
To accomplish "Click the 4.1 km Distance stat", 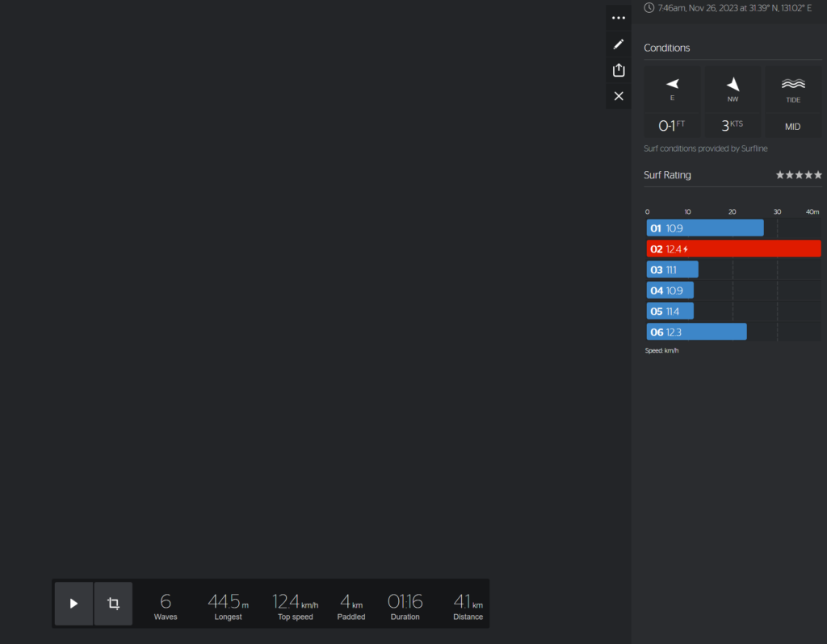I will click(468, 605).
